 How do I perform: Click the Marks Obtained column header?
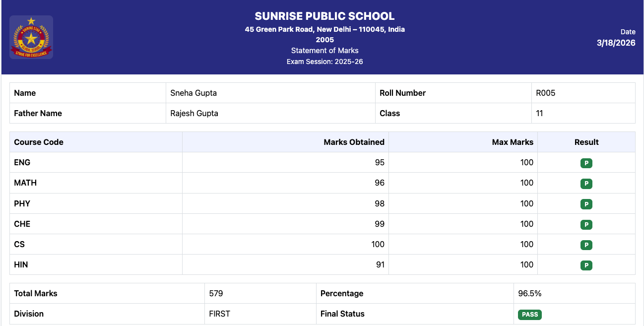[x=354, y=142]
